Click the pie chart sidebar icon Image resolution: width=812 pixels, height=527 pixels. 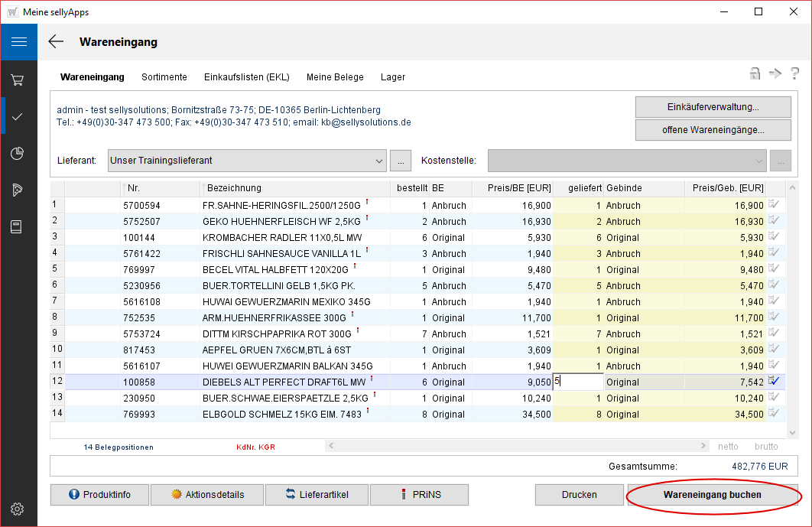[18, 154]
